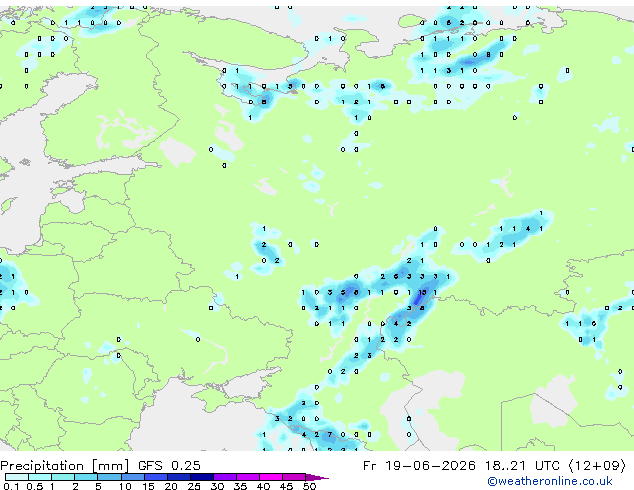Image resolution: width=634 pixels, height=490 pixels.
Task: Click the legend label '25'
Action: coord(194,486)
